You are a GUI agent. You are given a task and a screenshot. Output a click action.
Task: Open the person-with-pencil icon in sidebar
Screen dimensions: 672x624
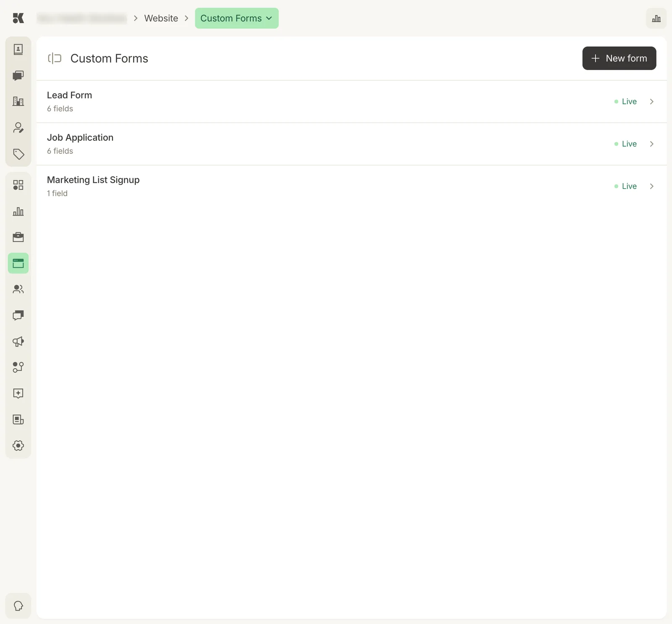pos(18,128)
